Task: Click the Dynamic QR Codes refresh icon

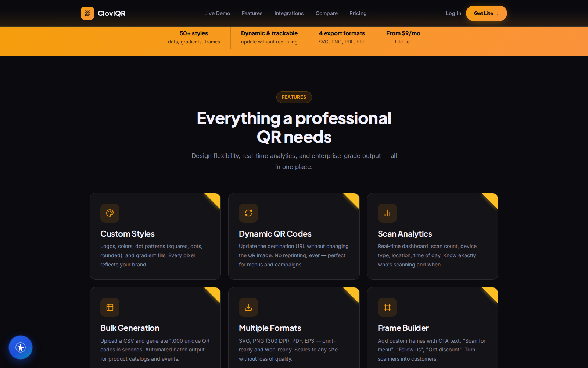Action: (248, 213)
